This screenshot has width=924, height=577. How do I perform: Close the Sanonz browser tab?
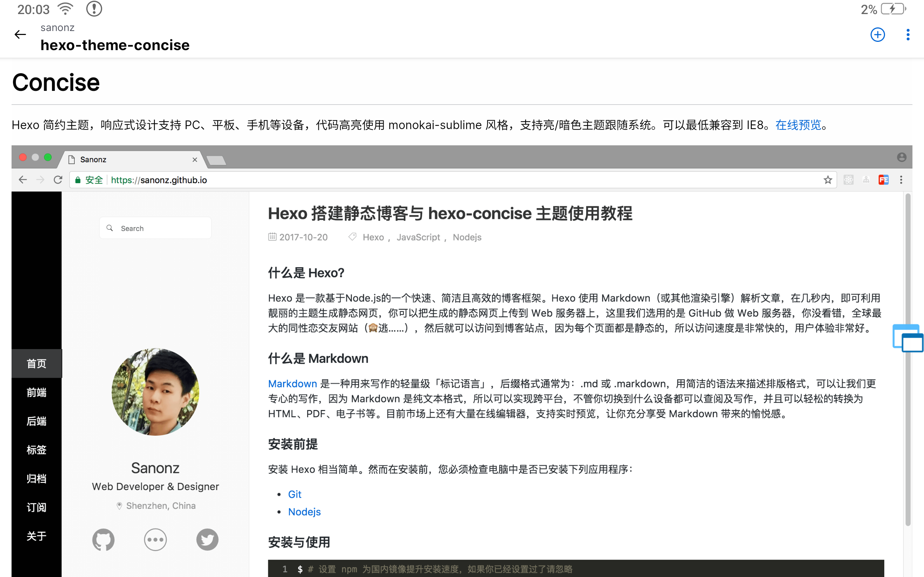(x=195, y=159)
